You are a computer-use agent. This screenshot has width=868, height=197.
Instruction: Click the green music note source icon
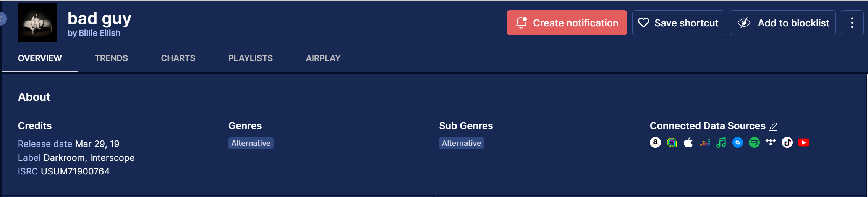(721, 143)
